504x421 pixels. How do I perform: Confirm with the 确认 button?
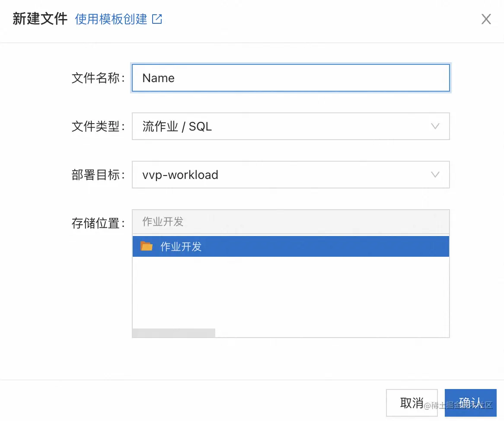[x=470, y=403]
